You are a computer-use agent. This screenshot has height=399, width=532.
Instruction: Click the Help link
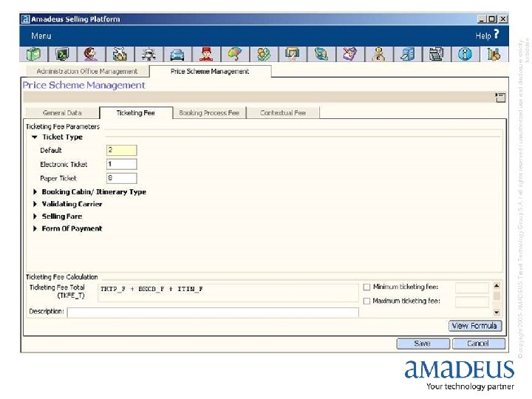(483, 36)
